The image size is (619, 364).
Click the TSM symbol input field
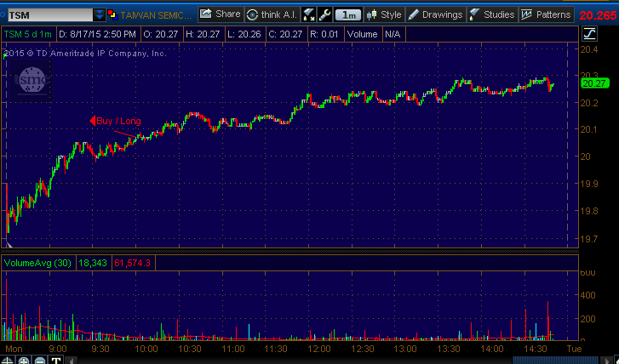tap(50, 15)
